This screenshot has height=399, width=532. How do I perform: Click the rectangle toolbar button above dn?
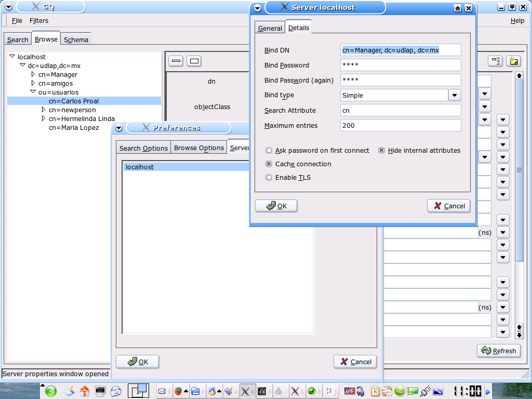click(194, 61)
